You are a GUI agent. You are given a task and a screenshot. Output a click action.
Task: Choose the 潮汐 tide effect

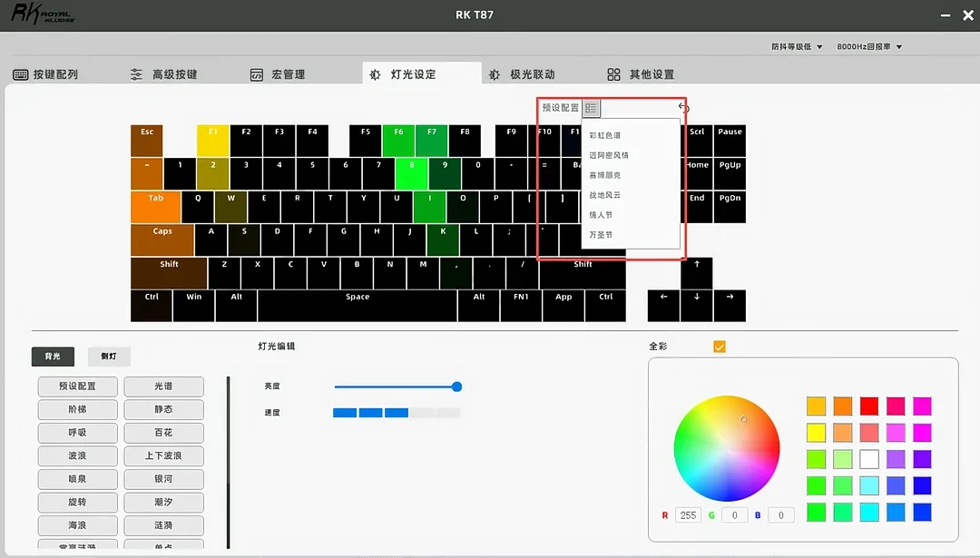click(x=163, y=502)
